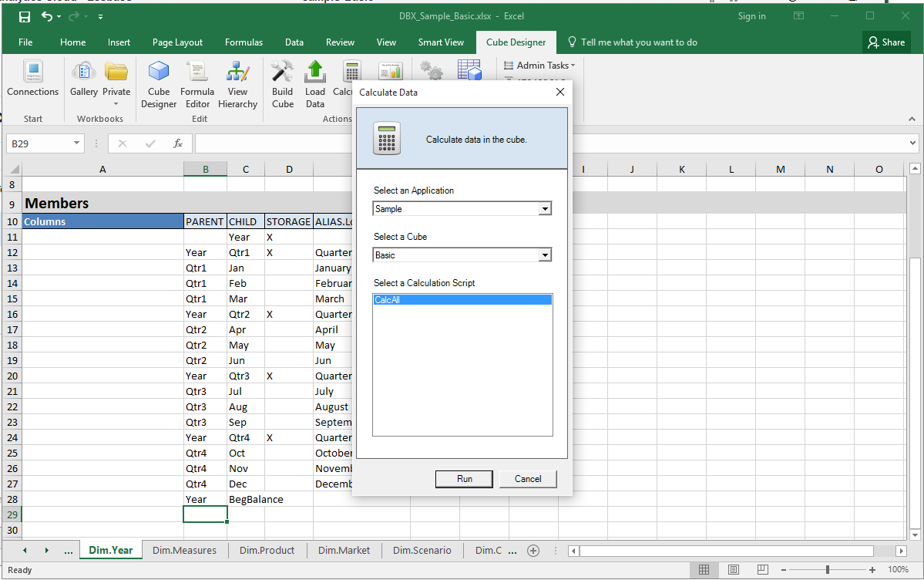Click the Save icon in title bar
Image resolution: width=924 pixels, height=580 pixels.
point(24,16)
